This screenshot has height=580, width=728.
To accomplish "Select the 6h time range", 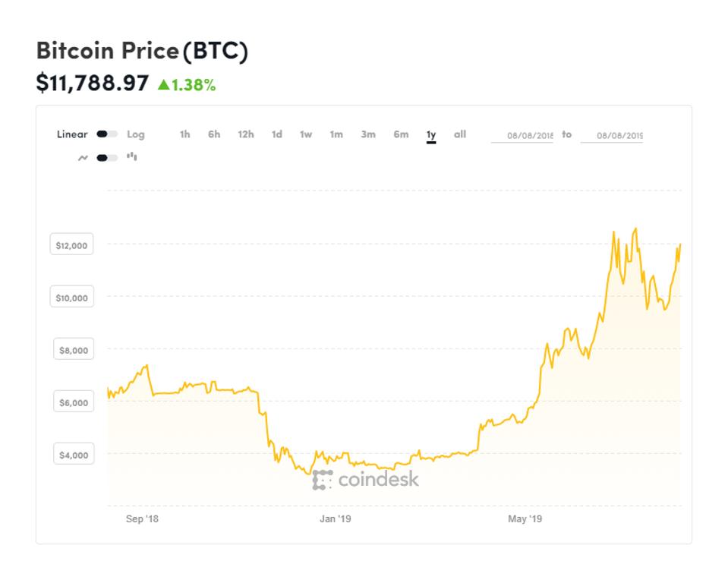I will [214, 134].
